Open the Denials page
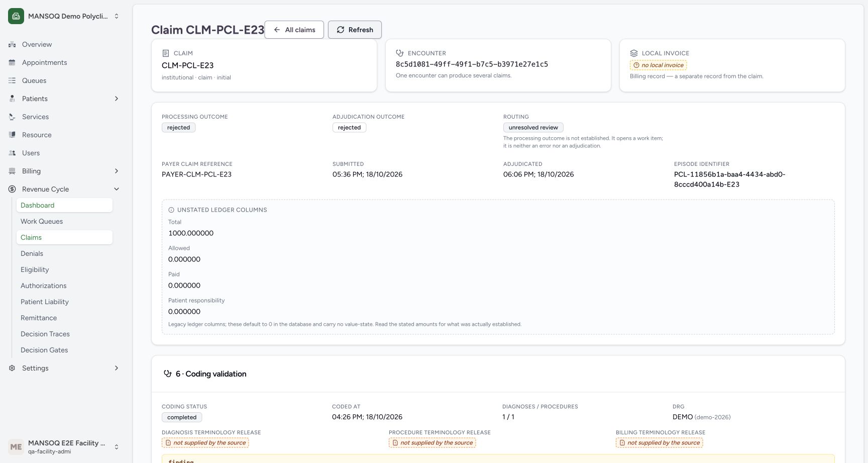868x463 pixels. pyautogui.click(x=64, y=253)
